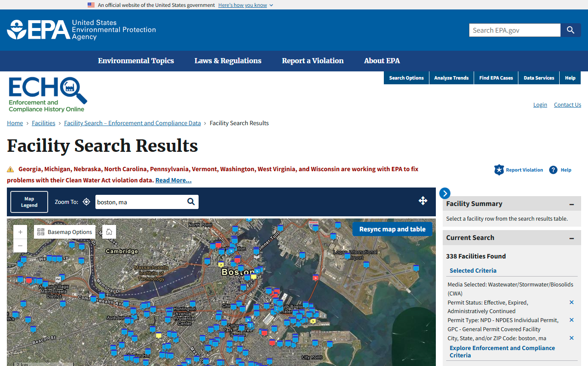Viewport: 588px width, 366px height.
Task: Click the Report Violation link text
Action: coord(524,170)
